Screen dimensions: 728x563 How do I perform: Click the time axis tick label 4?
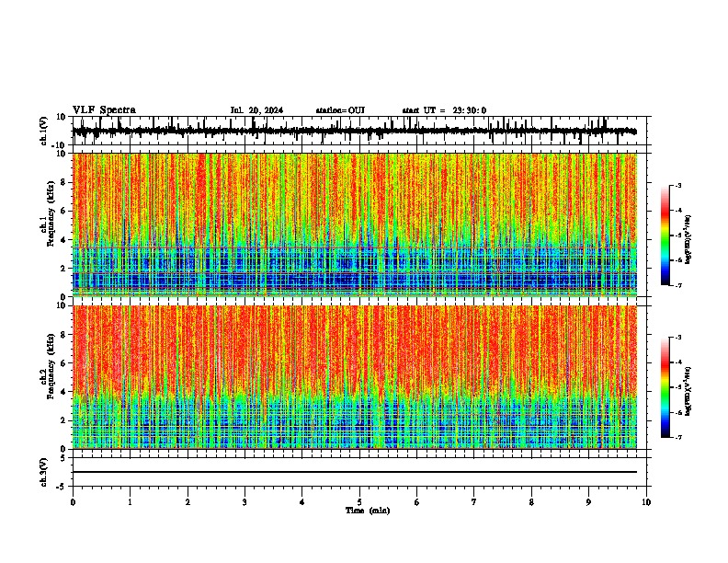(x=302, y=502)
